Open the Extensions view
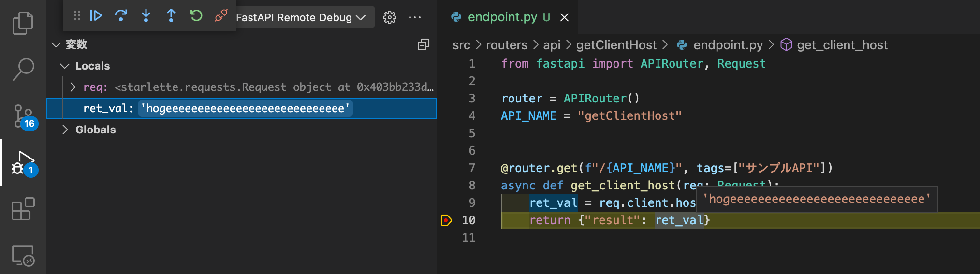This screenshot has width=980, height=274. pos(23,209)
